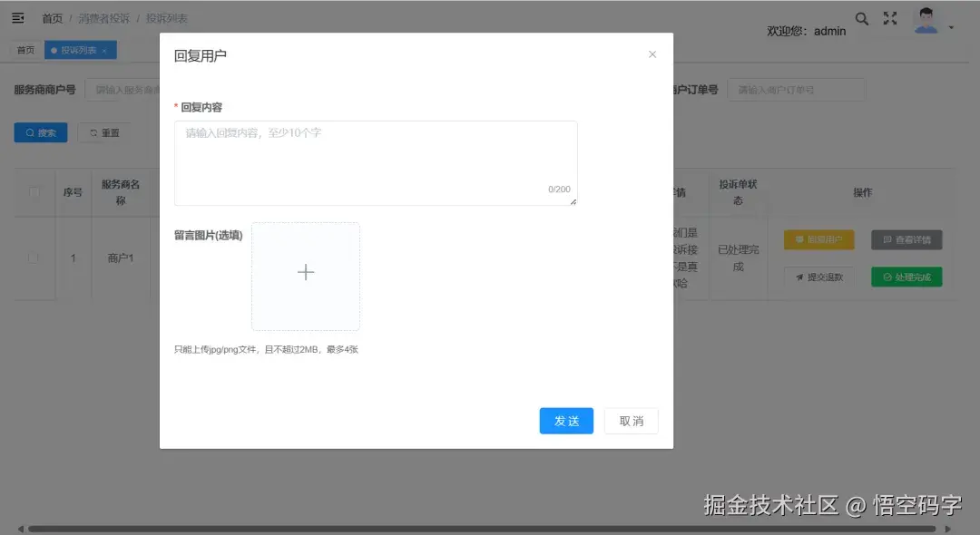Click the 发送 button to send reply
The image size is (980, 535).
coord(566,421)
